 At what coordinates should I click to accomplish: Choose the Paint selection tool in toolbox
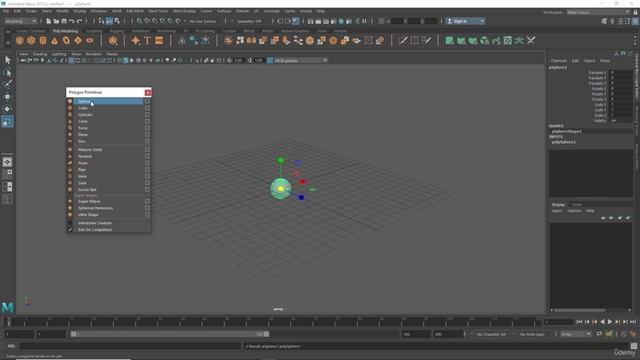pos(7,84)
